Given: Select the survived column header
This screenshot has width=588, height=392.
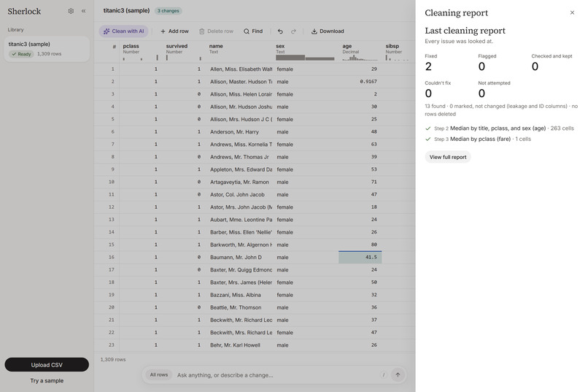Looking at the screenshot, I should tap(184, 52).
